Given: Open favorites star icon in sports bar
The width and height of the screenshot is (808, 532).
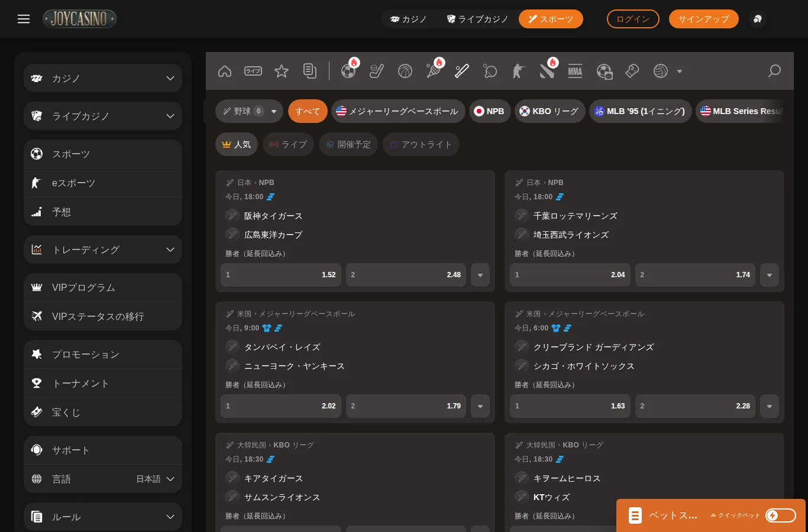Looking at the screenshot, I should [282, 72].
